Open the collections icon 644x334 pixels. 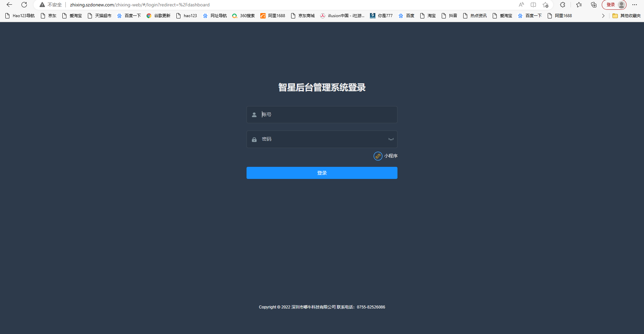594,5
